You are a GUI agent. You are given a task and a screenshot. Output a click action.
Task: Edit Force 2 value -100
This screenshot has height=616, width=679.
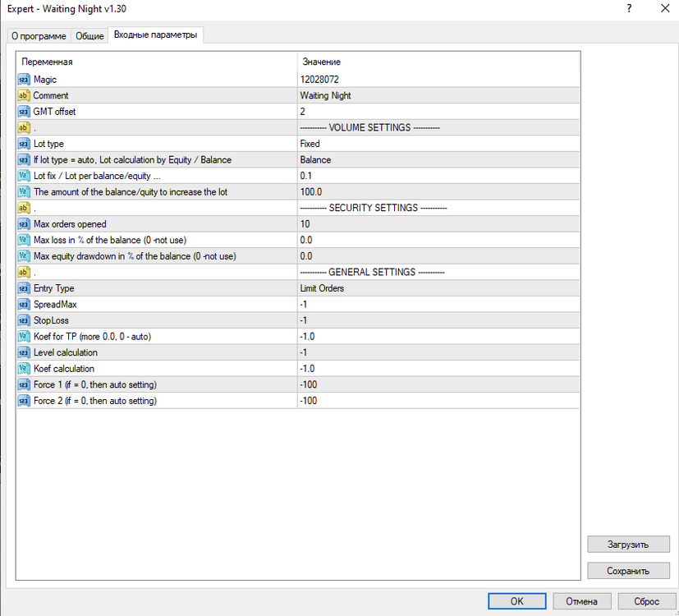438,401
